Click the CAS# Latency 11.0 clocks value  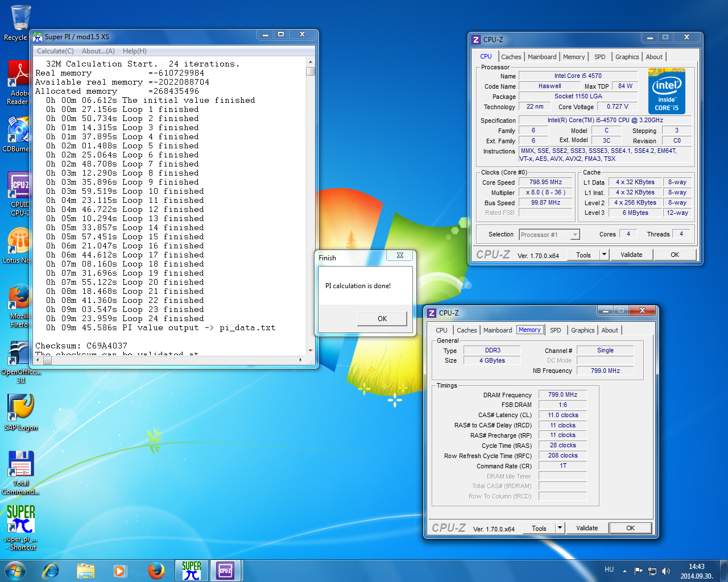point(562,415)
